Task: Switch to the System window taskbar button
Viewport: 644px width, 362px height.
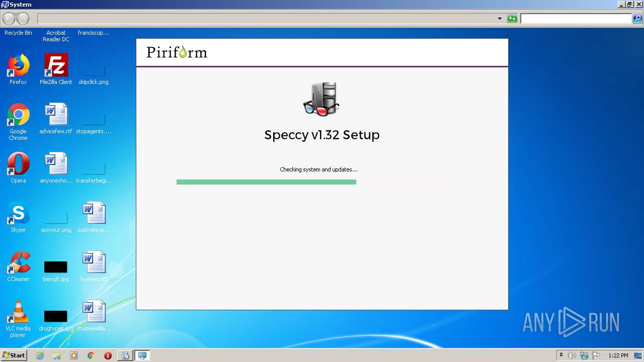Action: click(142, 355)
